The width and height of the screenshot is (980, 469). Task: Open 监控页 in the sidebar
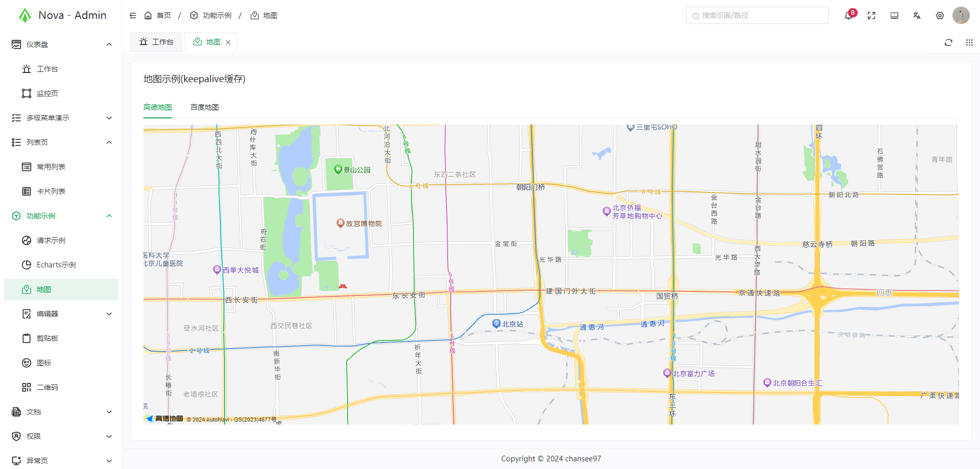pos(61,93)
